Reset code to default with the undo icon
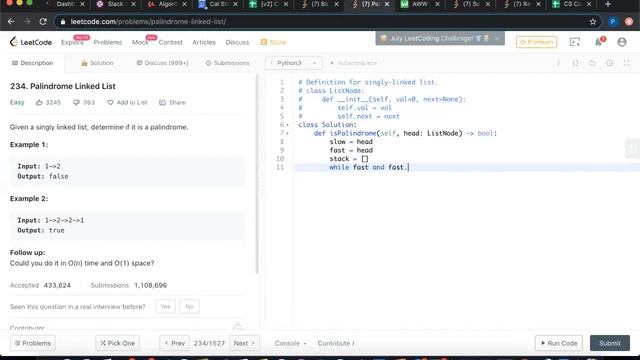The height and width of the screenshot is (360, 640). click(592, 63)
